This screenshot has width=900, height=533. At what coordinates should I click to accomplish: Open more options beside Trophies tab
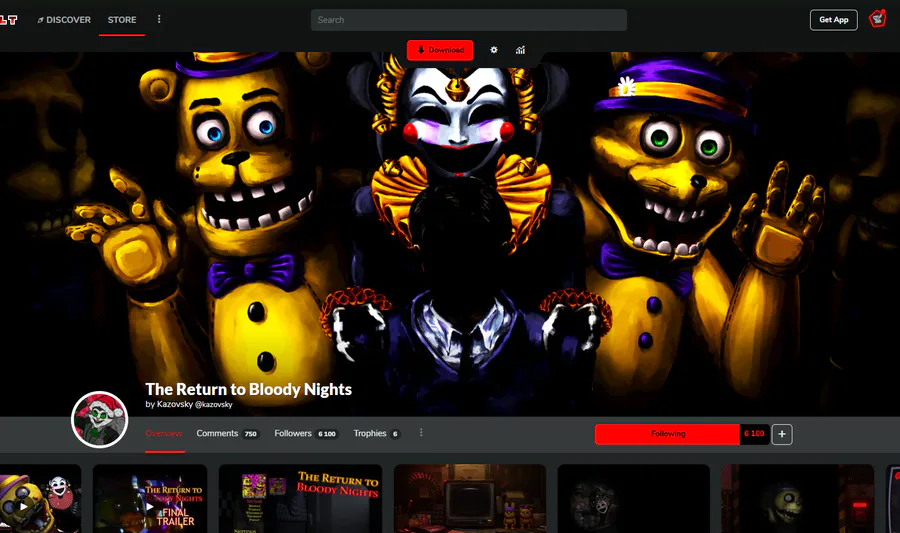pyautogui.click(x=421, y=433)
